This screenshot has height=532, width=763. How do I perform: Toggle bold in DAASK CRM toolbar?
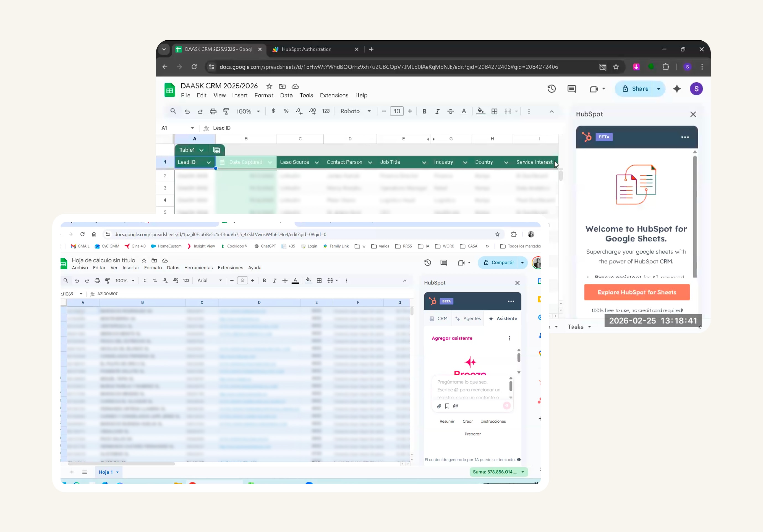pyautogui.click(x=424, y=111)
